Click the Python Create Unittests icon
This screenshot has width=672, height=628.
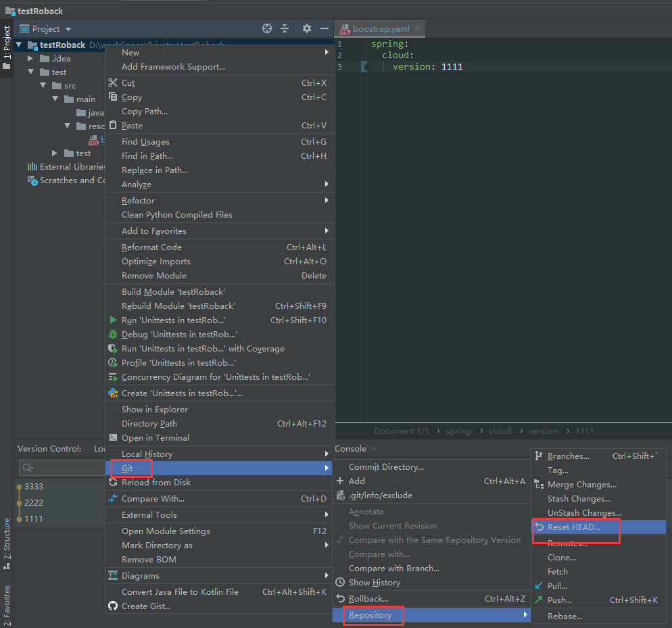pyautogui.click(x=113, y=393)
